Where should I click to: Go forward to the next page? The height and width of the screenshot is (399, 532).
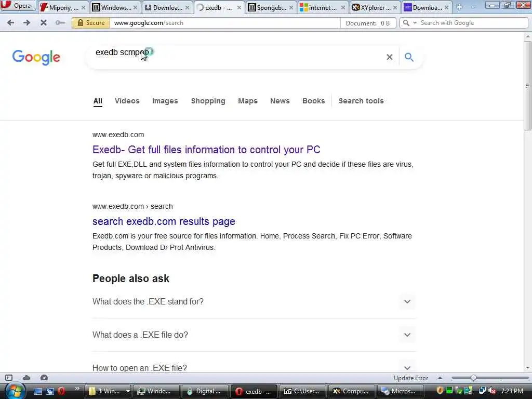26,23
